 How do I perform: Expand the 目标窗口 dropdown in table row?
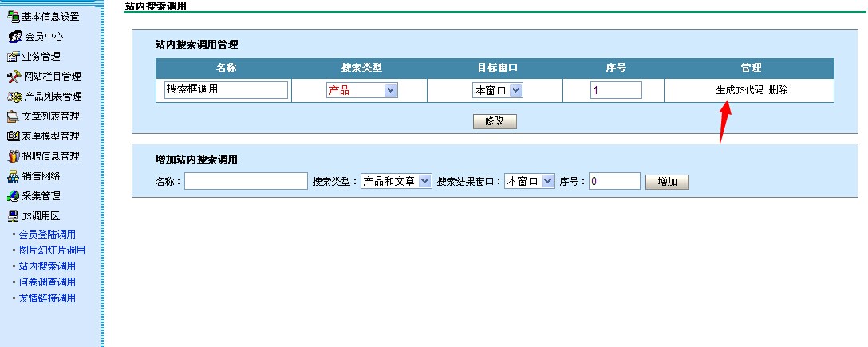497,90
